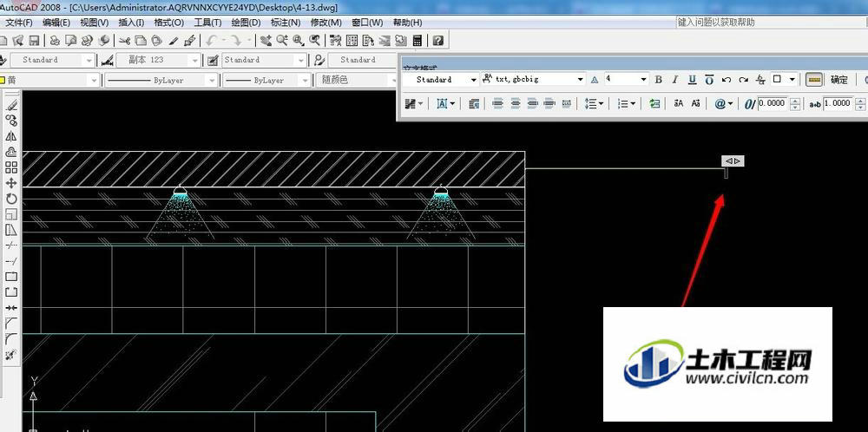Select the Move tool
This screenshot has width=868, height=432.
pos(11,182)
